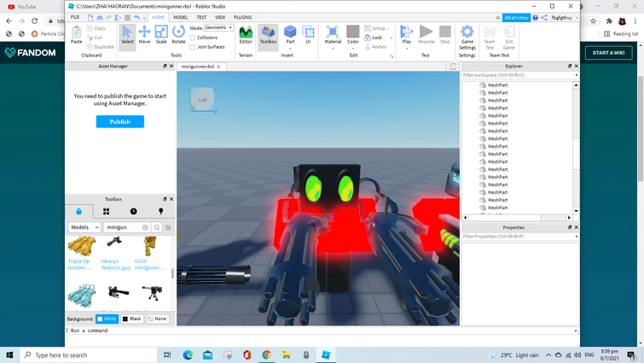Image resolution: width=644 pixels, height=363 pixels.
Task: Switch to the TEST ribbon tab
Action: pos(201,17)
